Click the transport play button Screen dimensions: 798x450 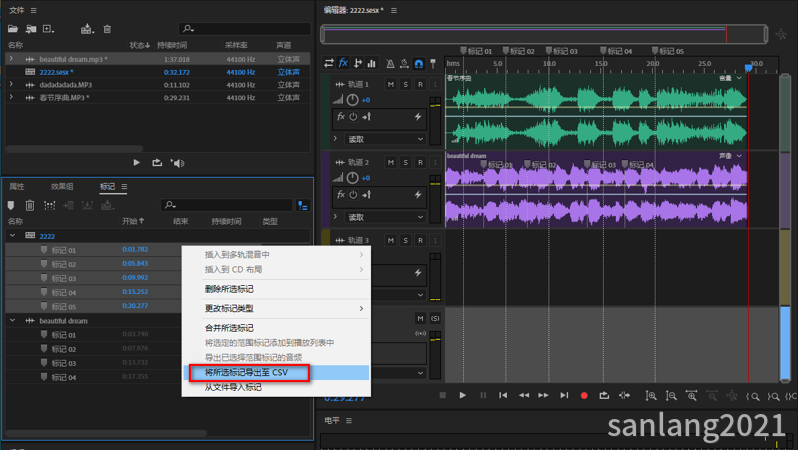463,396
